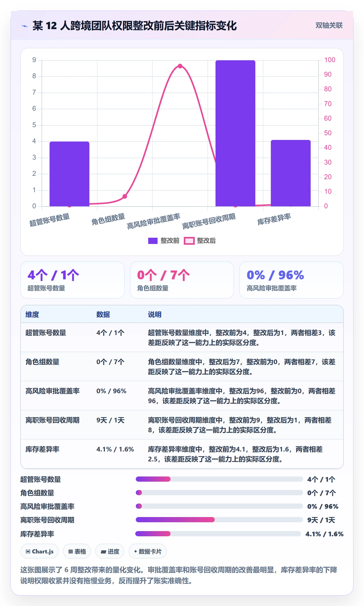Click the pink line point at 角色组数量
The width and height of the screenshot is (364, 606).
pyautogui.click(x=125, y=196)
